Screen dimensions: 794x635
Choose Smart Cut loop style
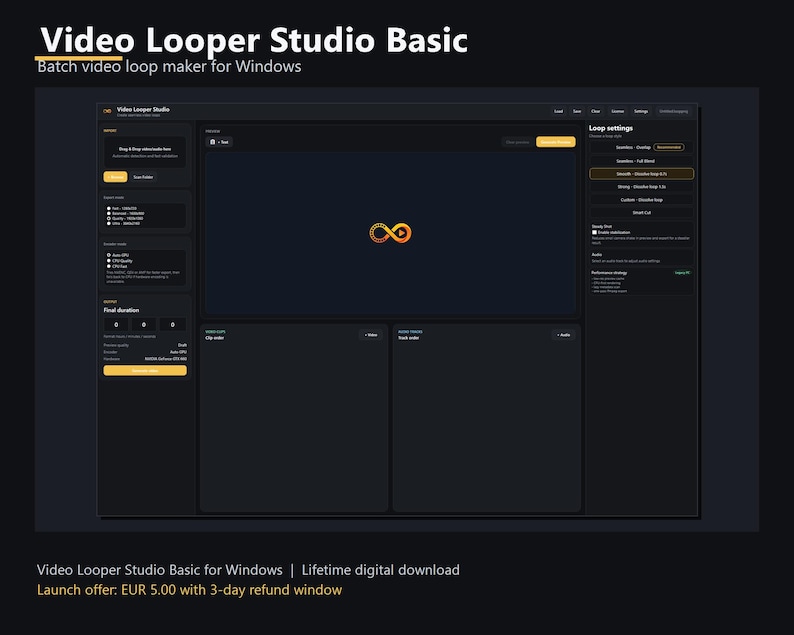click(642, 213)
